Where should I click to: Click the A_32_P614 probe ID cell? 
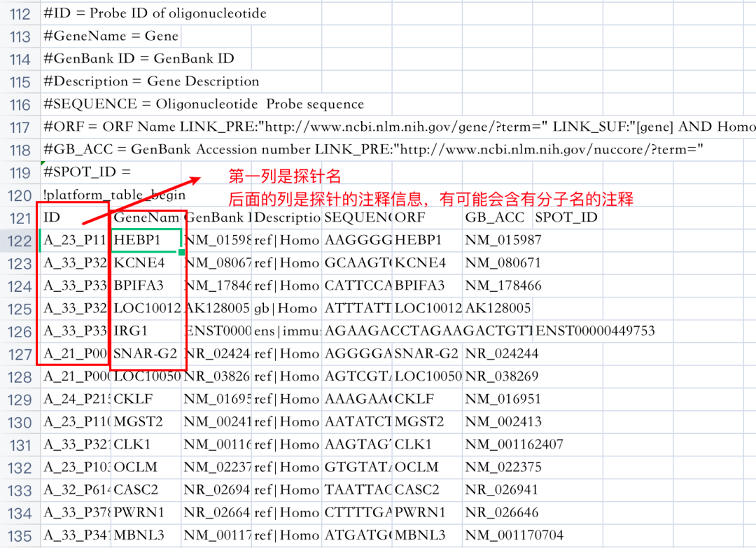pos(76,490)
